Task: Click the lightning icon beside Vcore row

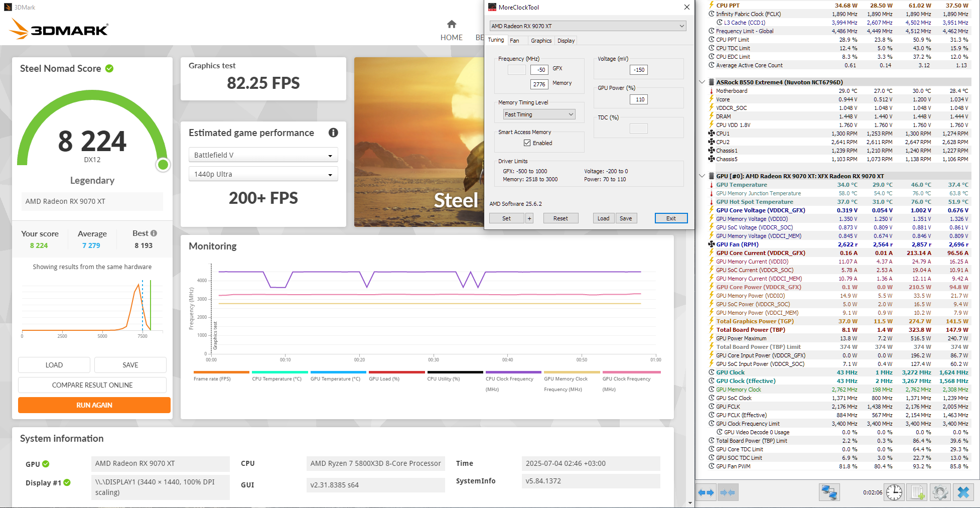Action: 711,99
